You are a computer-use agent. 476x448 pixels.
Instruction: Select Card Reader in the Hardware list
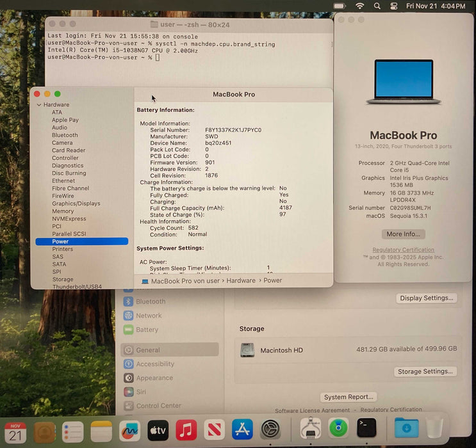click(x=69, y=150)
